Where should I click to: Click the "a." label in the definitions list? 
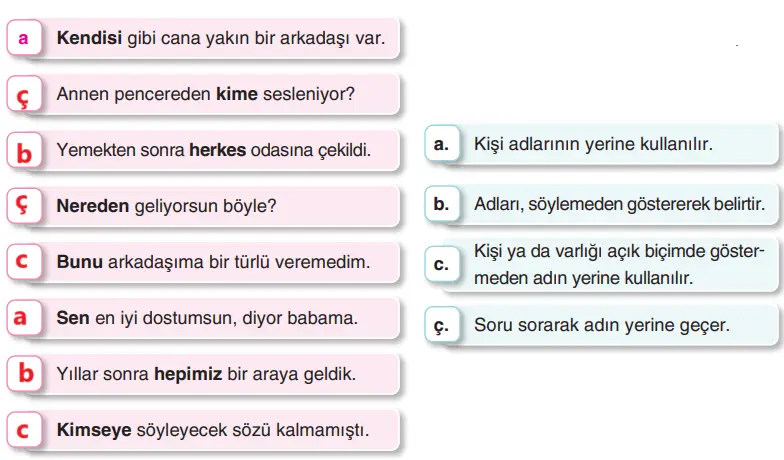coord(441,144)
